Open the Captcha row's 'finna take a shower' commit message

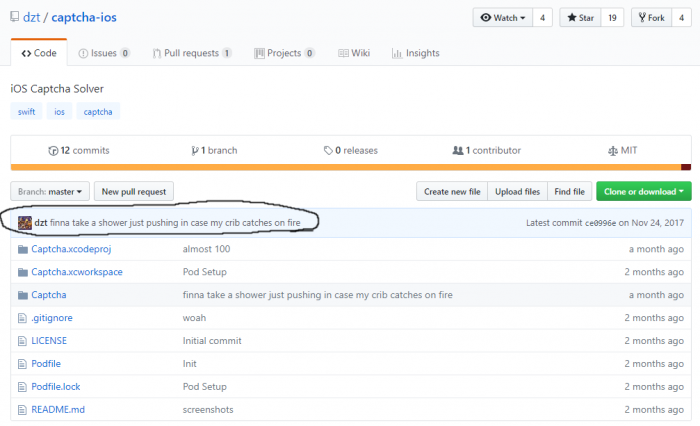(317, 295)
